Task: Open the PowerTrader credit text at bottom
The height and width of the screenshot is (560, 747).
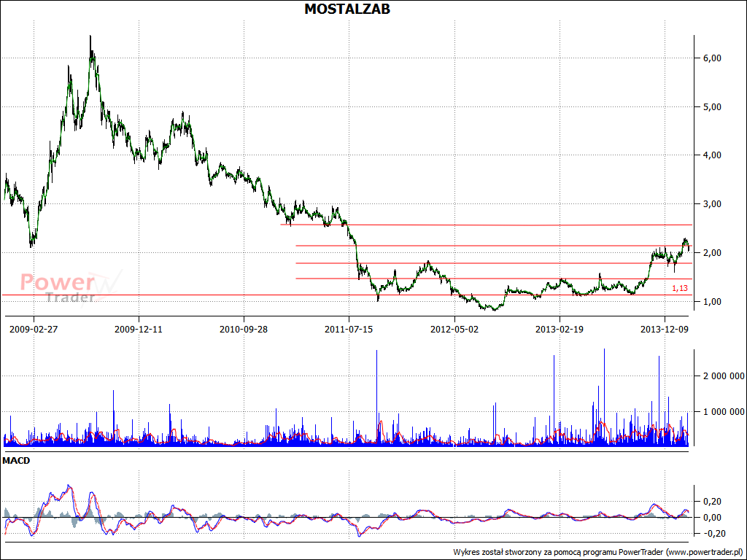Action: coord(598,553)
